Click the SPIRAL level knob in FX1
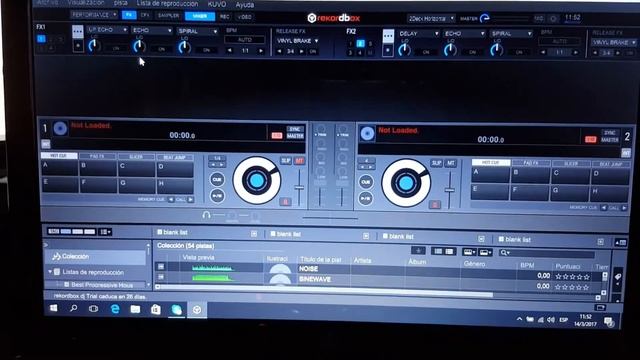Screen dimensions: 640x360 click(x=184, y=47)
